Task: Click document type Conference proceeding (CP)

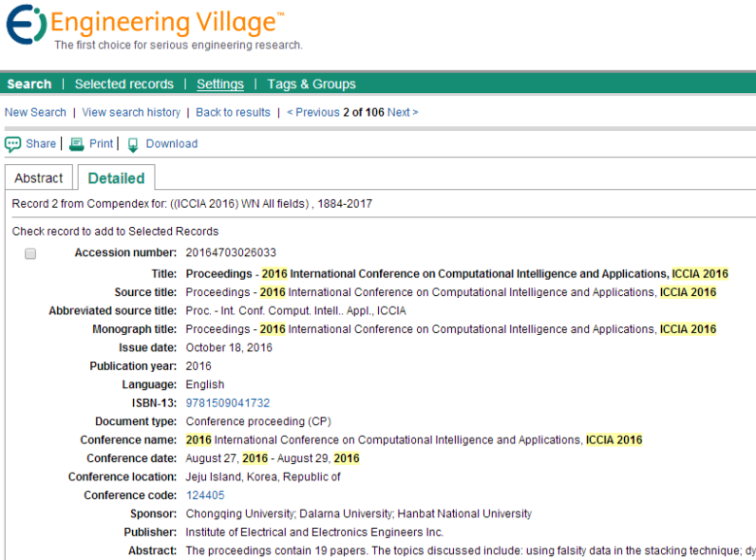Action: coord(258,421)
